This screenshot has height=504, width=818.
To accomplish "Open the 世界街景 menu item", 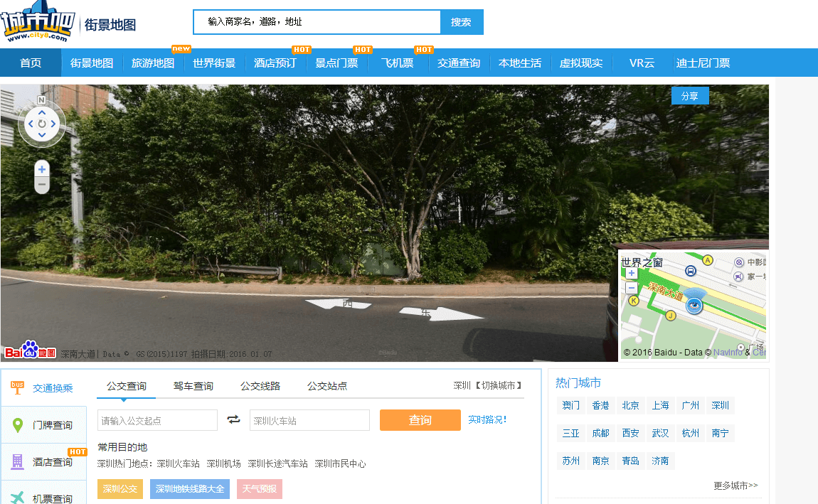I will pos(213,63).
